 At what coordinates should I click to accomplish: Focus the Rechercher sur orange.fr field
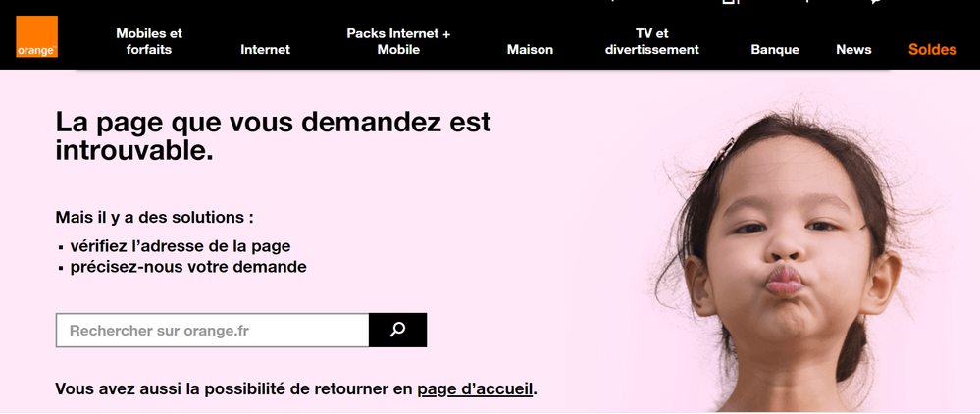pyautogui.click(x=213, y=331)
